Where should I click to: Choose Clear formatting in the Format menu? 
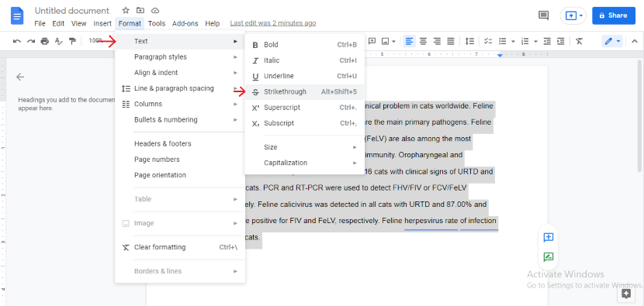(180, 247)
